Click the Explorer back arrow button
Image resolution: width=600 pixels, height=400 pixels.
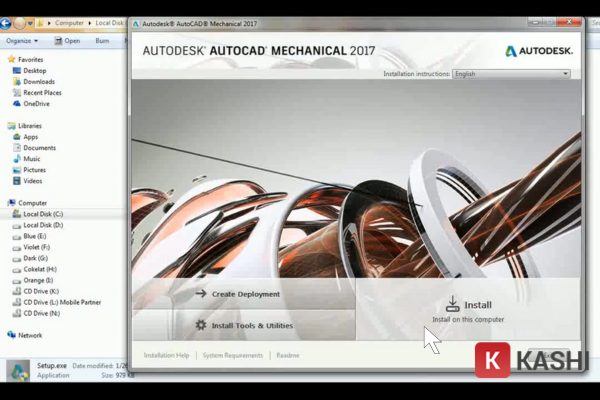pos(7,22)
